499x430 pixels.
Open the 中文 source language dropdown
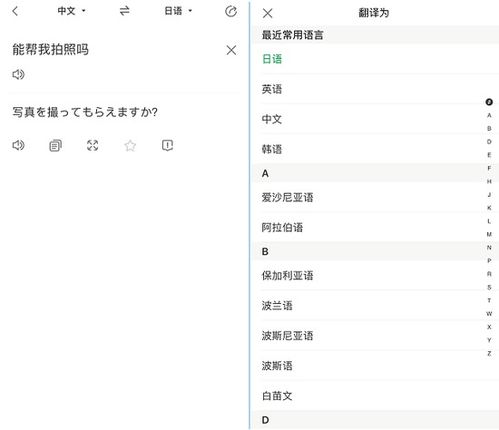pyautogui.click(x=71, y=11)
